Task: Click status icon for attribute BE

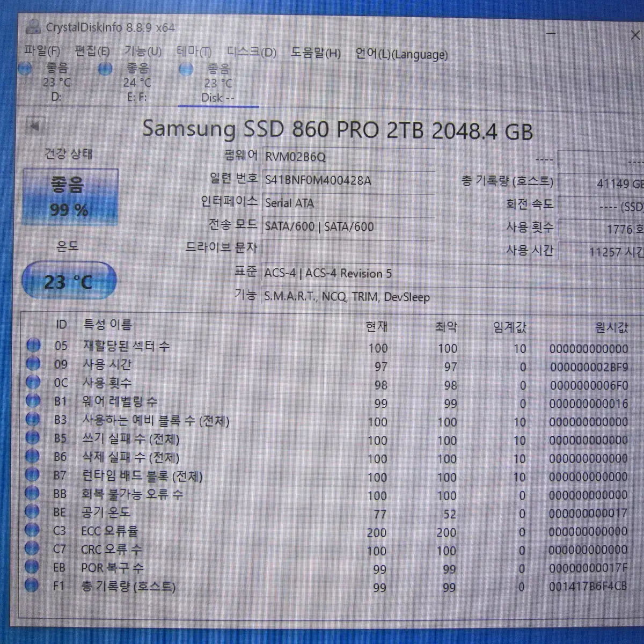Action: coord(32,511)
